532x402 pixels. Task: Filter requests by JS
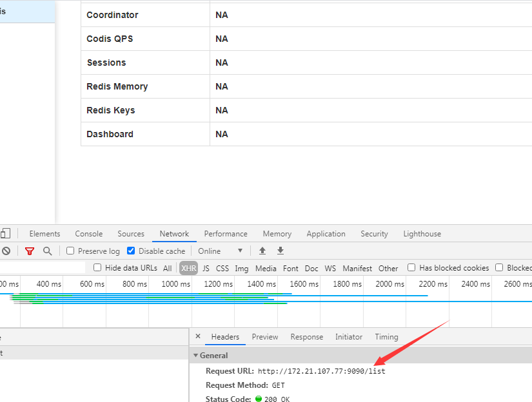pos(206,269)
